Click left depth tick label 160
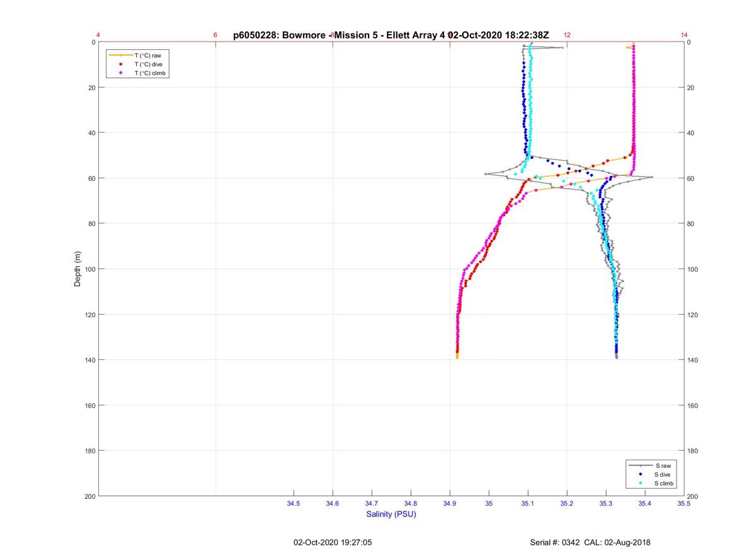The width and height of the screenshot is (756, 558). coord(89,405)
